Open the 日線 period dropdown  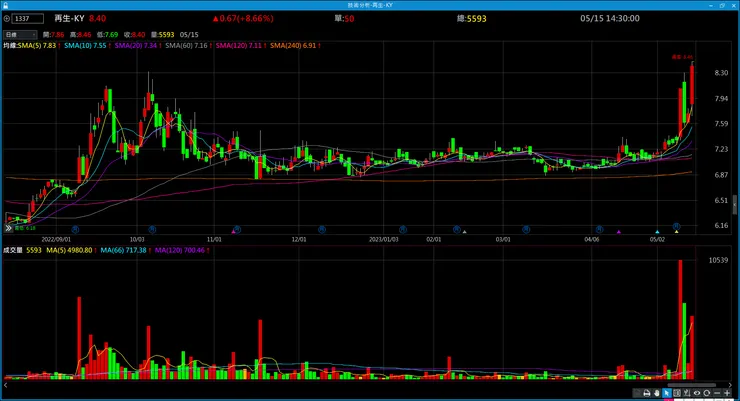point(20,34)
